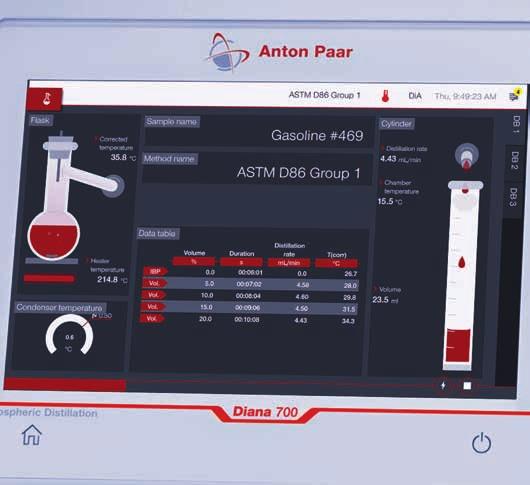The height and width of the screenshot is (485, 530).
Task: Tap the chamber temperature value '15.5 °C'
Action: point(390,201)
